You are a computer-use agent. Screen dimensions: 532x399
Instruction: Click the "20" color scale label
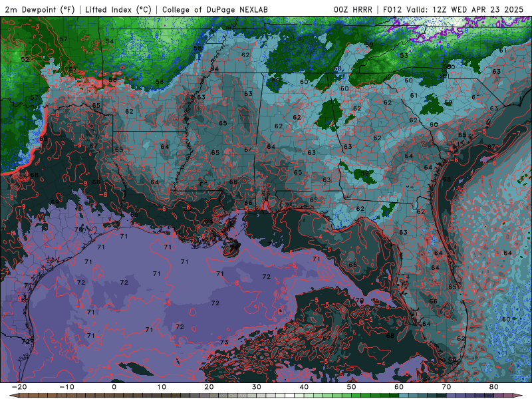click(209, 387)
